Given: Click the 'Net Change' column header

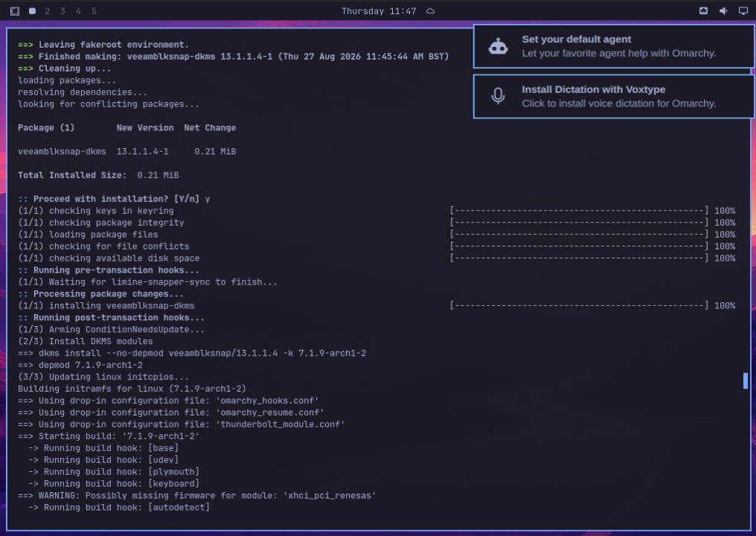Looking at the screenshot, I should [x=210, y=128].
